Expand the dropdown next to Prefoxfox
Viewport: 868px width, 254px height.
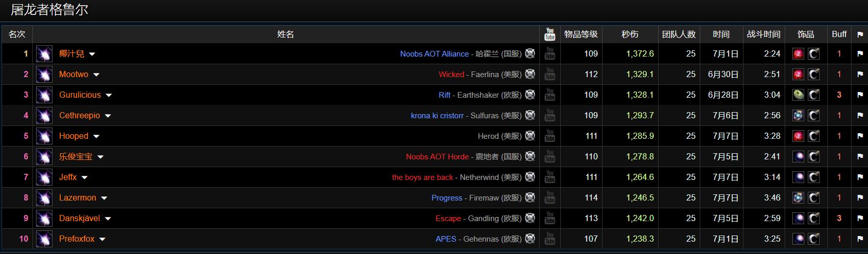coord(102,239)
